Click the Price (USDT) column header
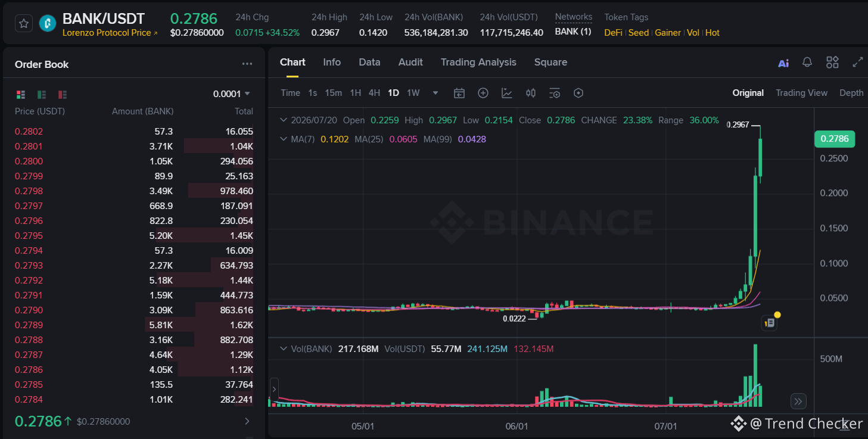Screen dimensions: 868x439 coord(40,111)
